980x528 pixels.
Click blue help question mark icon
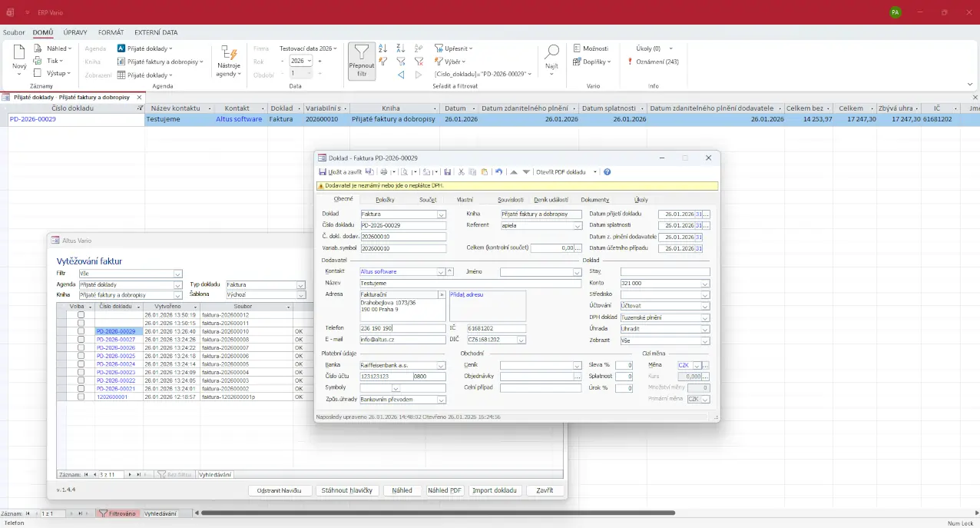click(608, 172)
